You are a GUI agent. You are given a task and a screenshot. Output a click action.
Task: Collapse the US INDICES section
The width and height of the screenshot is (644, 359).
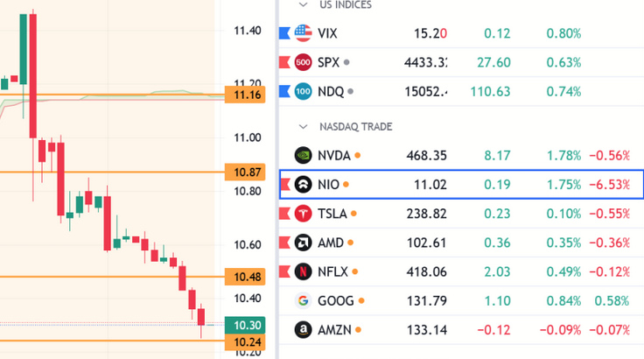coord(303,5)
